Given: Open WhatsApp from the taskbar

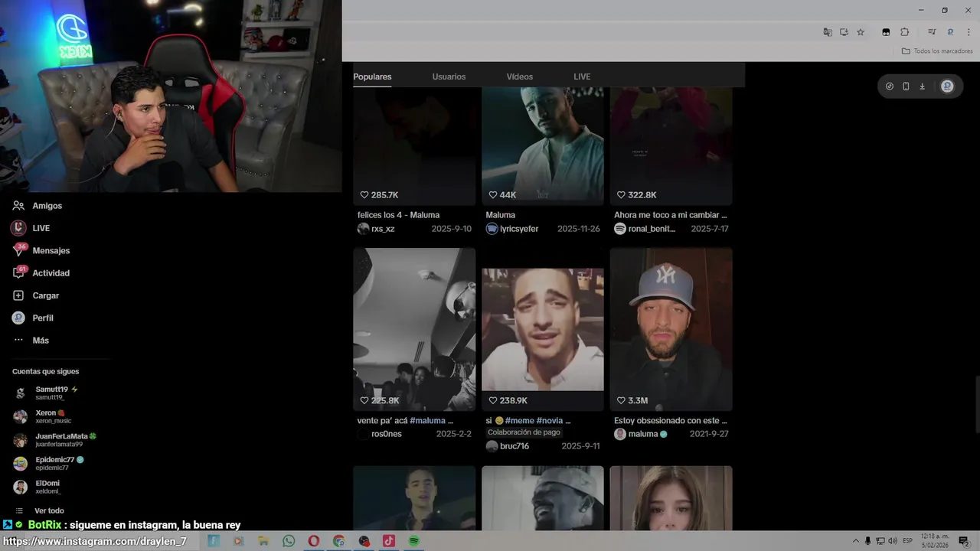Looking at the screenshot, I should (x=289, y=541).
